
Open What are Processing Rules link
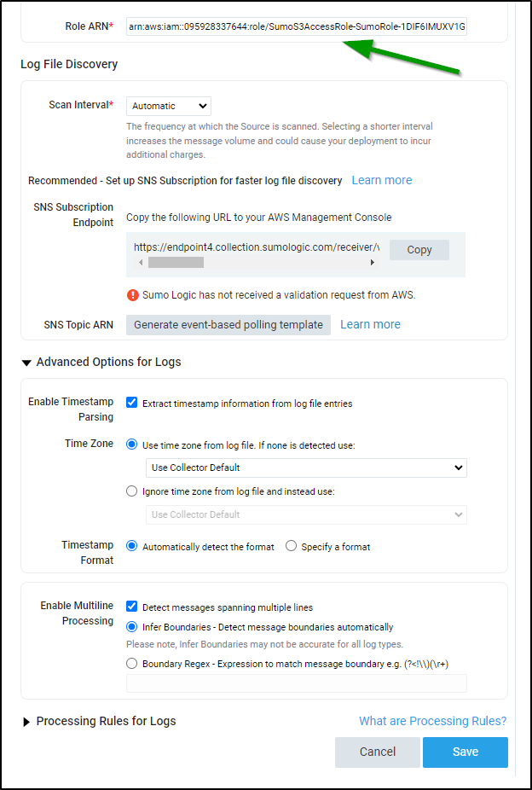[x=433, y=721]
